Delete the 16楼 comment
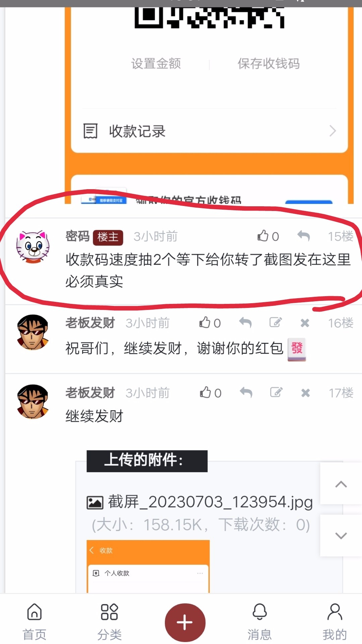362x644 pixels. tap(305, 323)
